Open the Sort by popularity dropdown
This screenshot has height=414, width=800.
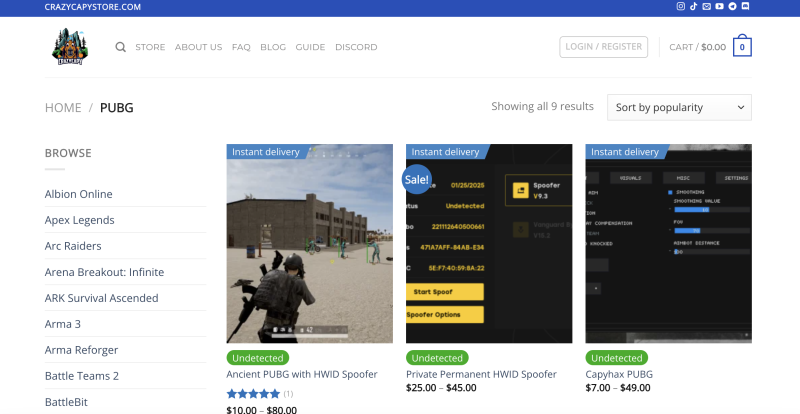pos(679,107)
